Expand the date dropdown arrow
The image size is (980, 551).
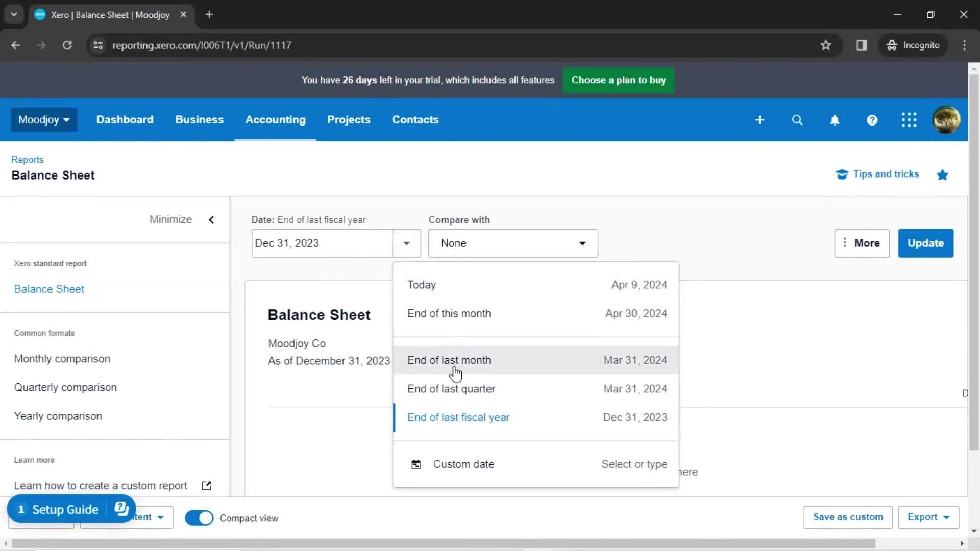pyautogui.click(x=406, y=243)
